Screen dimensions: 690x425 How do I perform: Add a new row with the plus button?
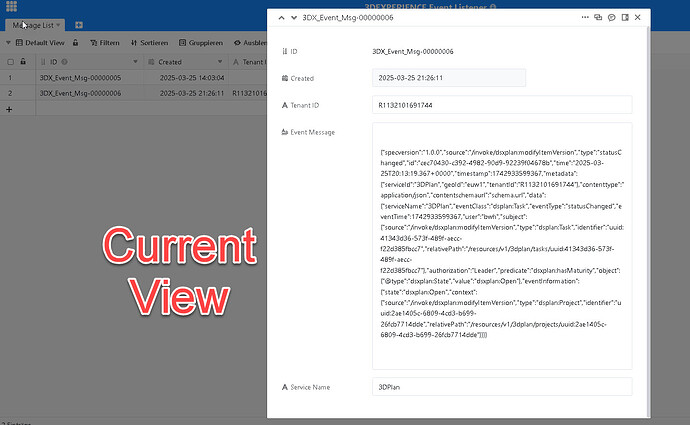(x=9, y=108)
